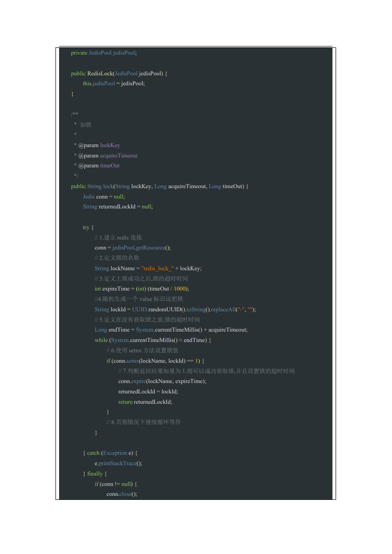Click the @param lockKey doc line

pos(97,145)
